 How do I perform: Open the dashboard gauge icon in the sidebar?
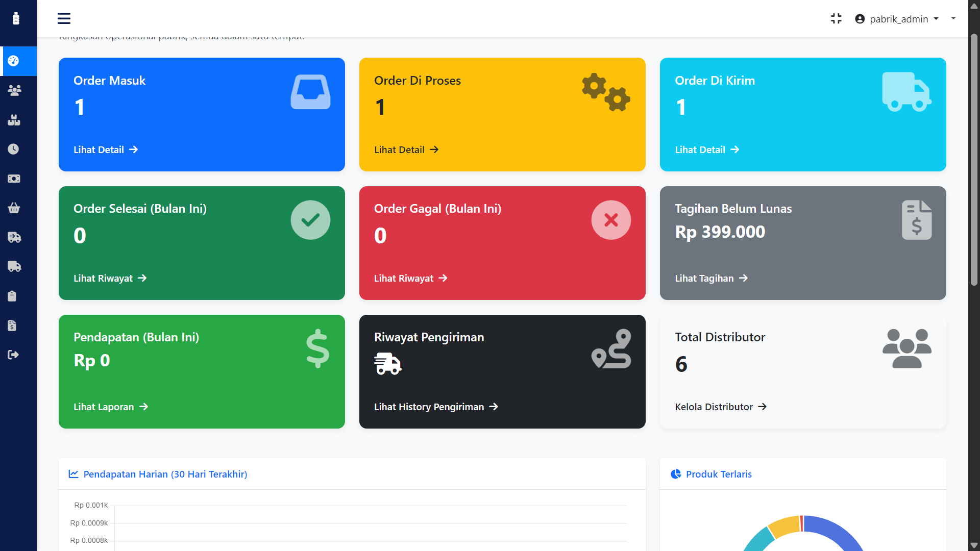click(14, 61)
